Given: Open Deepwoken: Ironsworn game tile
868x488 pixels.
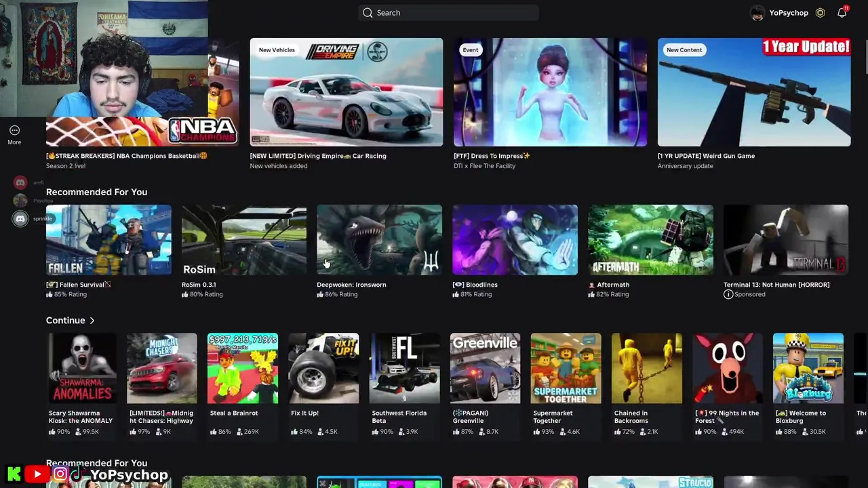Looking at the screenshot, I should 379,240.
